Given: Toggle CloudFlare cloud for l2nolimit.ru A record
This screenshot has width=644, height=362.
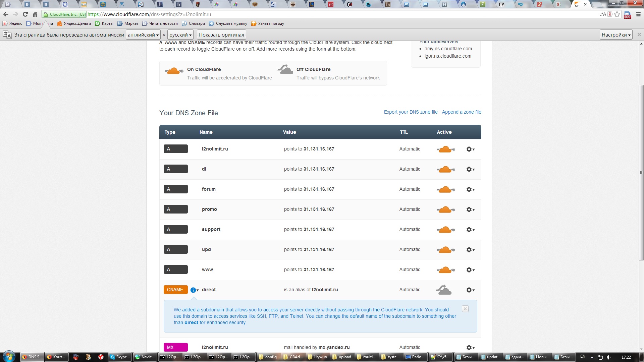Looking at the screenshot, I should 445,149.
